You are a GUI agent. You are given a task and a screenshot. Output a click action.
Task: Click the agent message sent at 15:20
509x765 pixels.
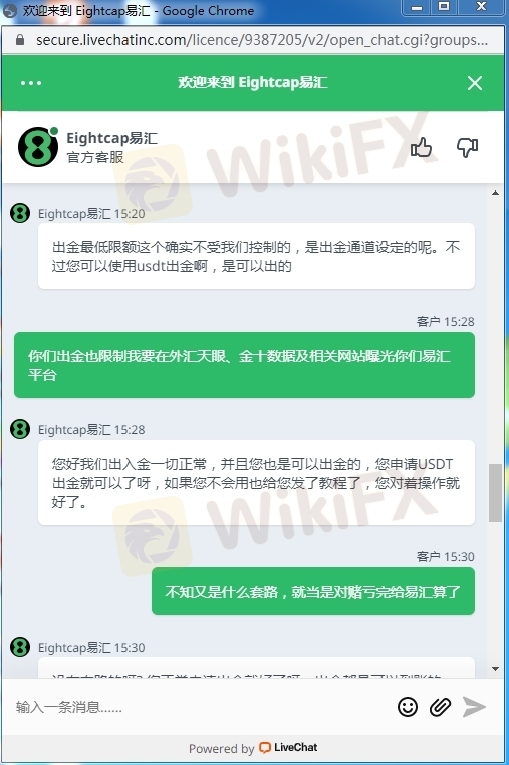click(256, 256)
